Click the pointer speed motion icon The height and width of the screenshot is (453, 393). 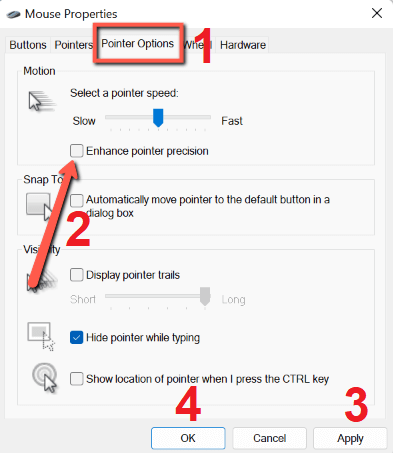click(41, 101)
